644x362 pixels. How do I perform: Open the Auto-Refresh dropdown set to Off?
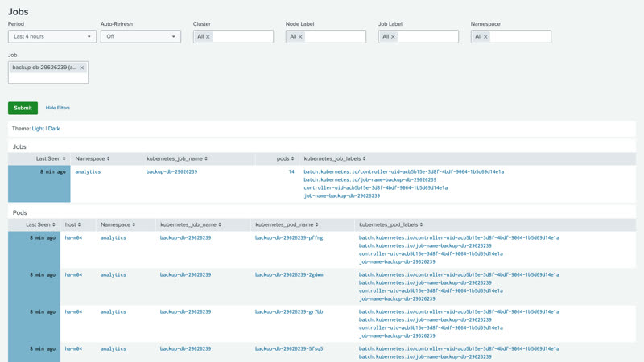pyautogui.click(x=140, y=36)
